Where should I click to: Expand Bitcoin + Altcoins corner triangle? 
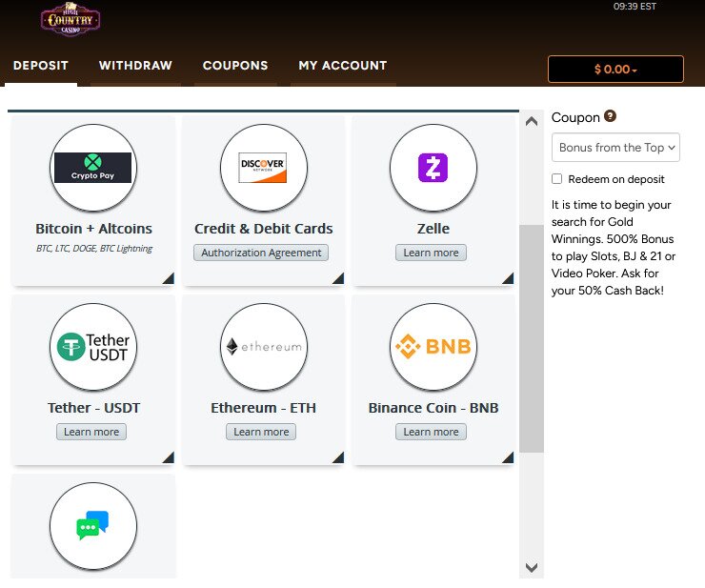pos(169,279)
